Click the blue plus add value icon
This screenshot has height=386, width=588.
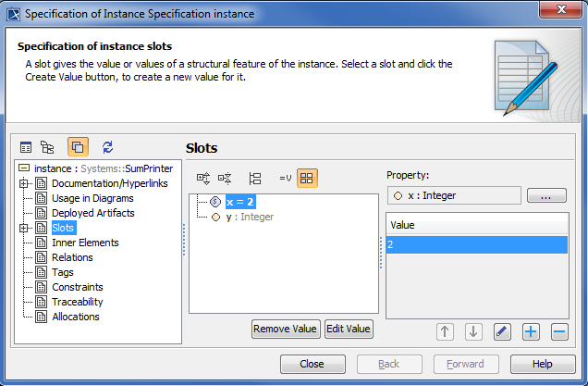[x=531, y=331]
